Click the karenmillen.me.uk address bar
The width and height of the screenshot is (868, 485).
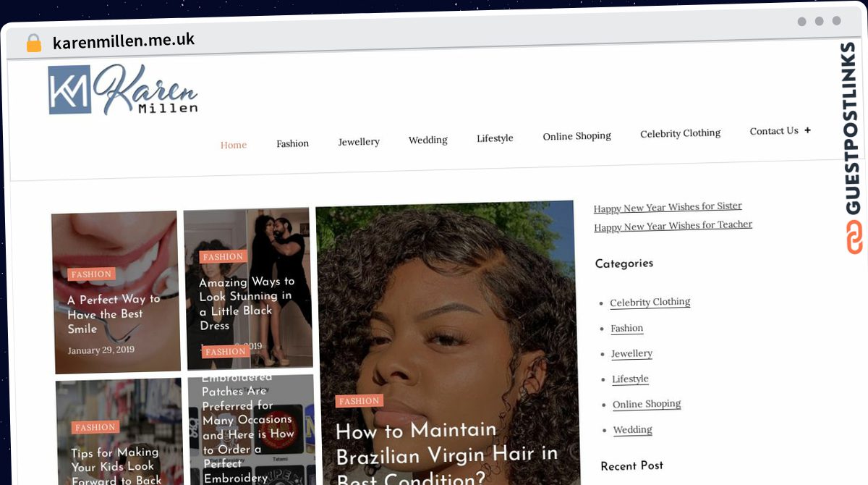pos(124,41)
